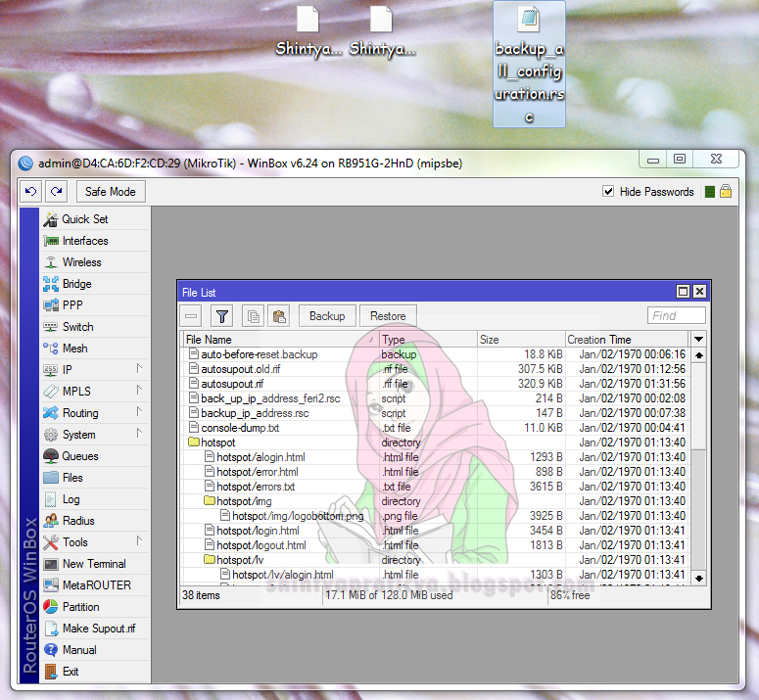Click the Files folder icon in sidebar
The image size is (759, 700).
(51, 478)
